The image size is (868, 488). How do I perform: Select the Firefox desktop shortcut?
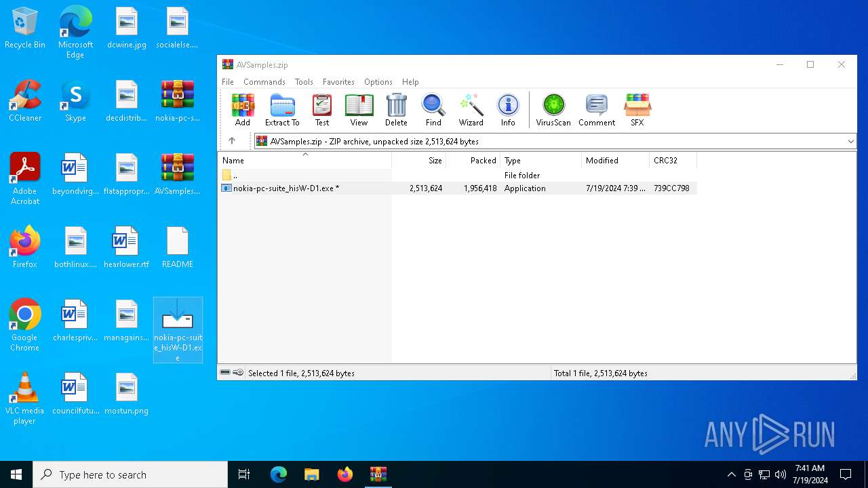click(x=25, y=248)
